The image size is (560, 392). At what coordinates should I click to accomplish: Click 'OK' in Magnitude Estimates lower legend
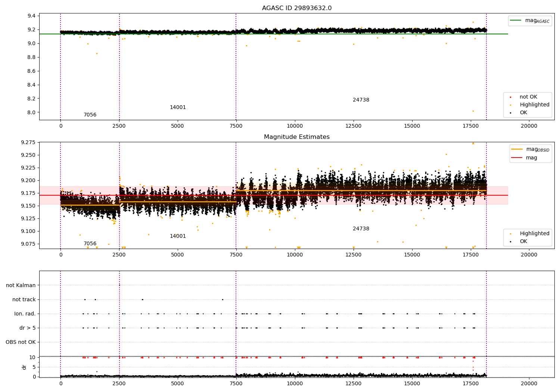tap(523, 242)
